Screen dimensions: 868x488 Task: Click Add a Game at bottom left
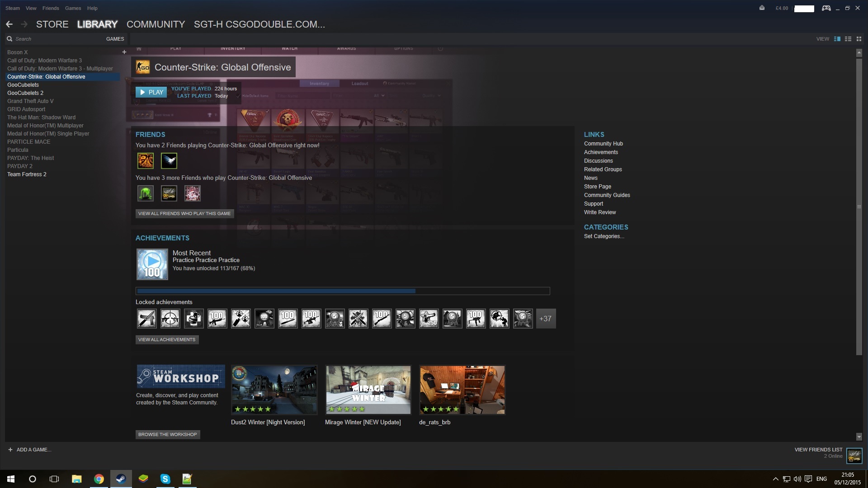[x=30, y=450]
